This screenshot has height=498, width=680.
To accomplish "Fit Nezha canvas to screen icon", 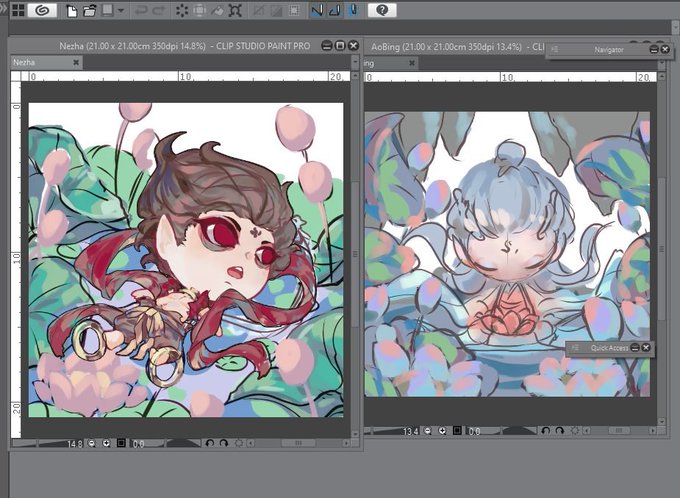I will (121, 443).
